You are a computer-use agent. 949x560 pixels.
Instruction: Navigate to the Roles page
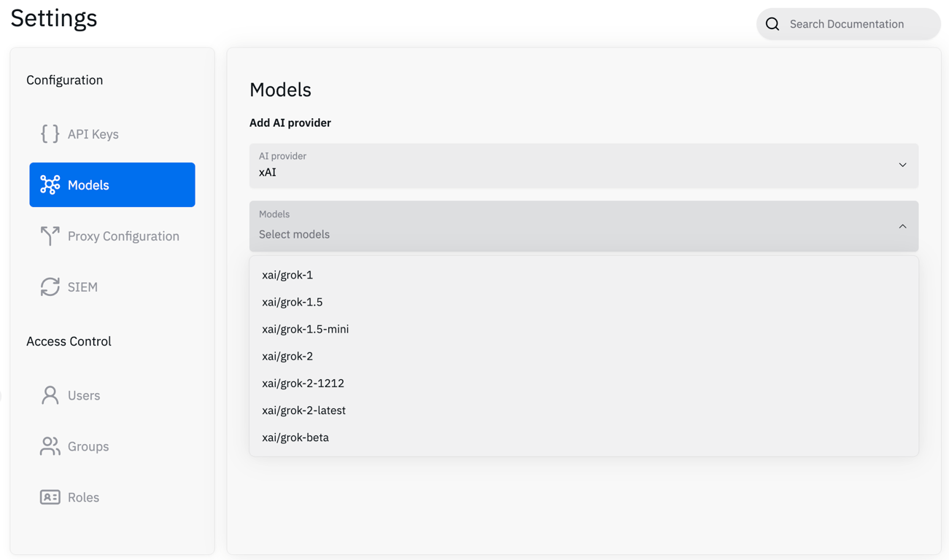[x=83, y=497]
